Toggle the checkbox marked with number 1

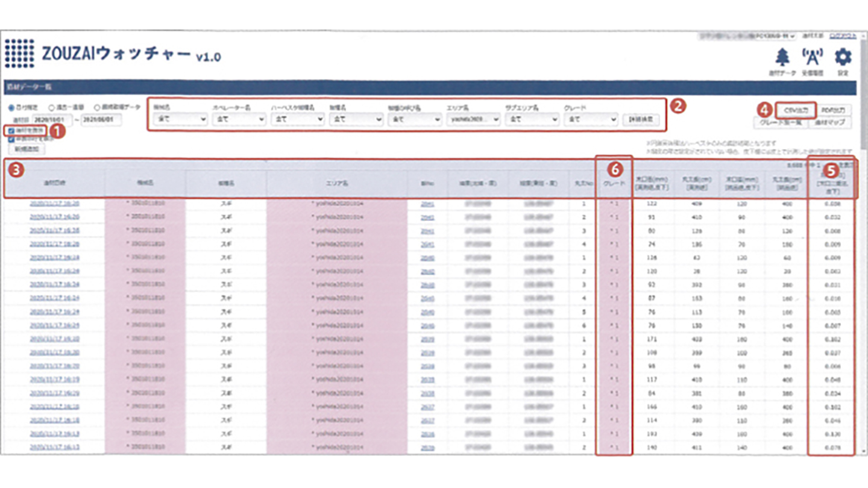[x=11, y=130]
